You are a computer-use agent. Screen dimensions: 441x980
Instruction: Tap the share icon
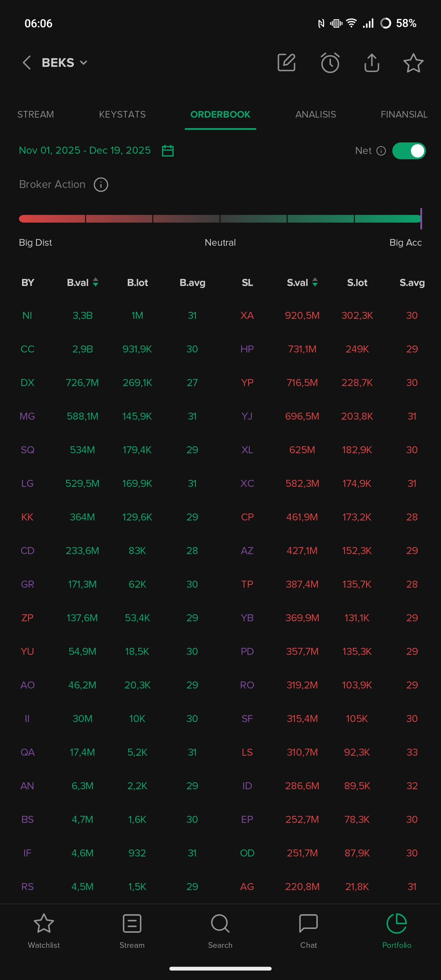(x=371, y=63)
